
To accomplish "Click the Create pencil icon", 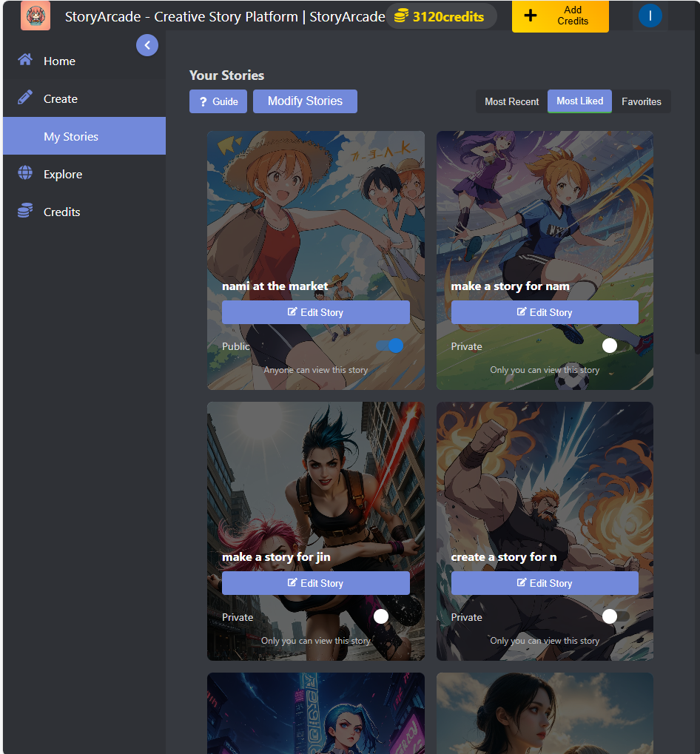I will click(x=25, y=98).
